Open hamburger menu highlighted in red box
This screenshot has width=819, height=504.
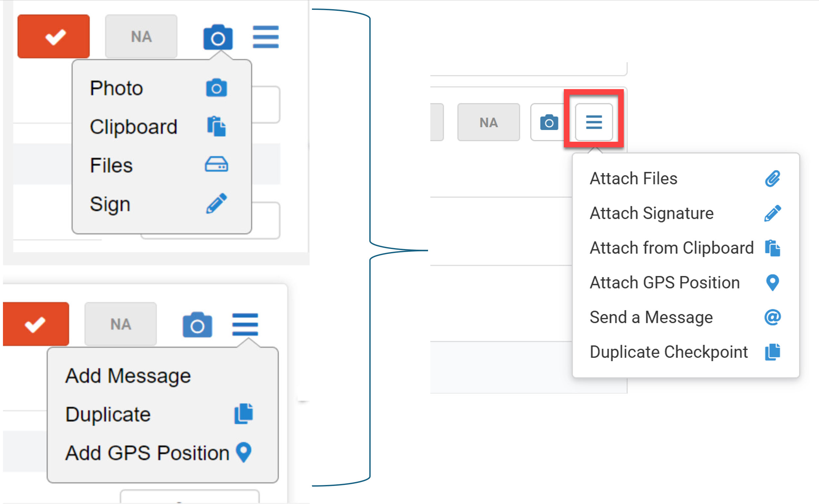coord(594,122)
